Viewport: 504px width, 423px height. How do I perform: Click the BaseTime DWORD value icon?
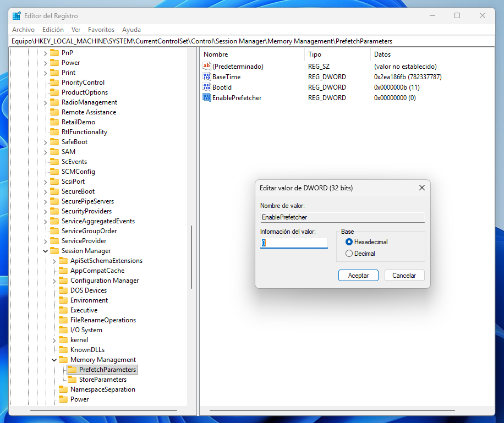(x=207, y=76)
